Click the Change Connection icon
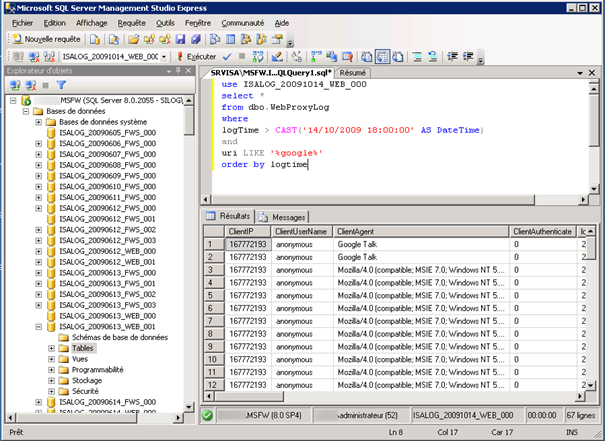Viewport: 605px width, 441px height. [x=49, y=57]
